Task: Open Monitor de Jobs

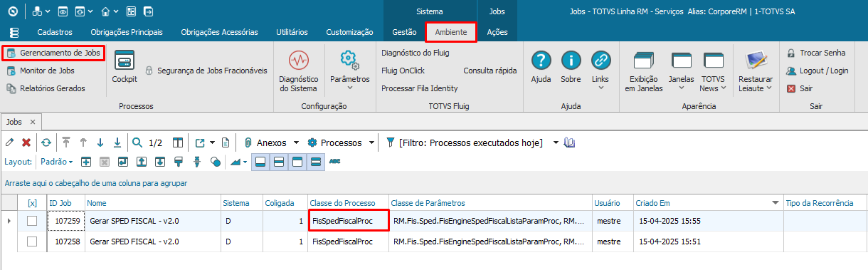Action: pyautogui.click(x=41, y=71)
